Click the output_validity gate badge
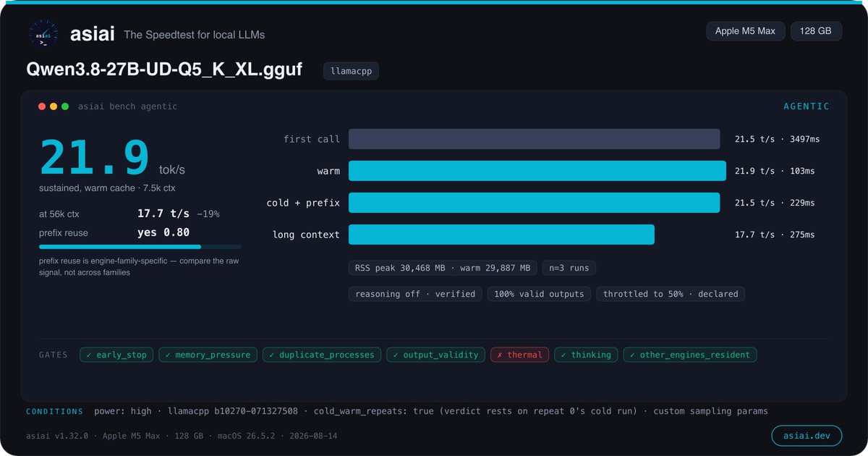This screenshot has width=868, height=456. click(x=435, y=355)
